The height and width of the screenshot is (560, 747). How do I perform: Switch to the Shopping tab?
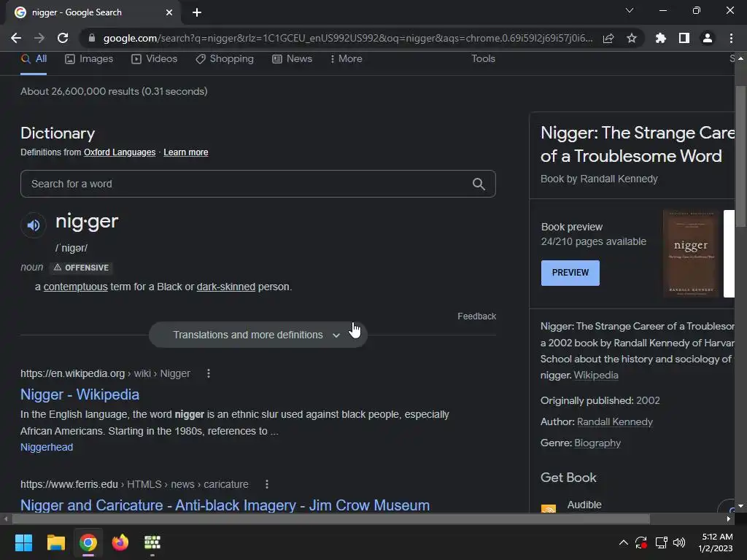[x=225, y=59]
